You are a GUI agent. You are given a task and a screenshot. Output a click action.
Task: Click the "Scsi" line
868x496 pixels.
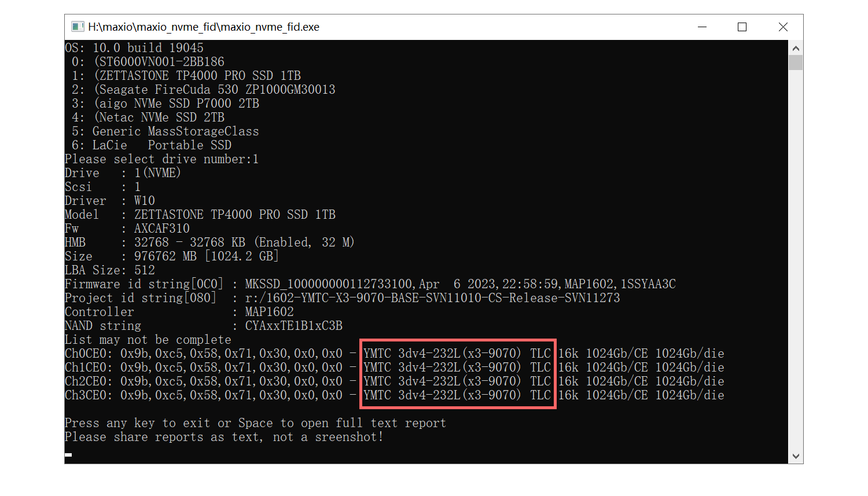click(x=103, y=187)
